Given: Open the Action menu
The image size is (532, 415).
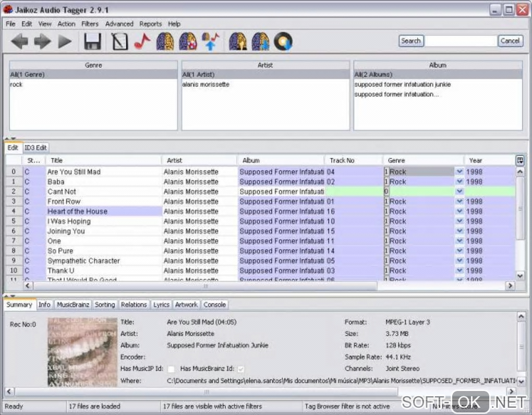Looking at the screenshot, I should tap(66, 24).
